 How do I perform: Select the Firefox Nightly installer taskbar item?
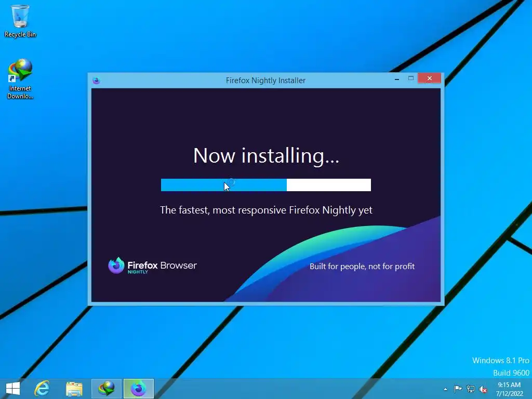point(138,389)
